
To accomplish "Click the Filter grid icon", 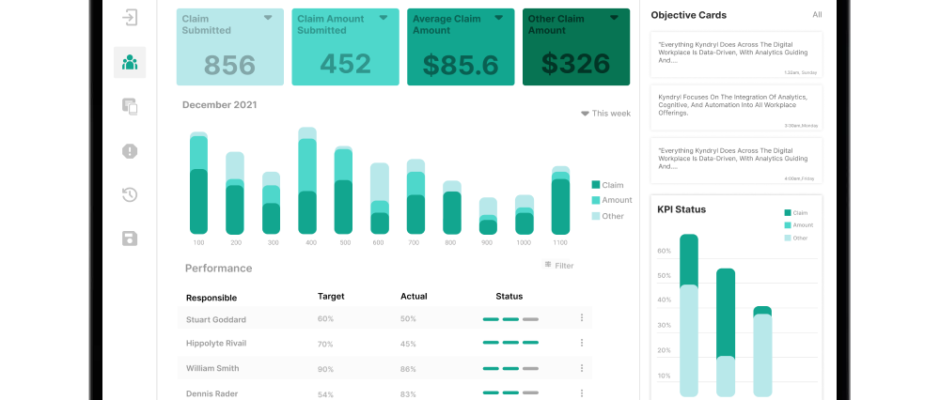I will 548,264.
